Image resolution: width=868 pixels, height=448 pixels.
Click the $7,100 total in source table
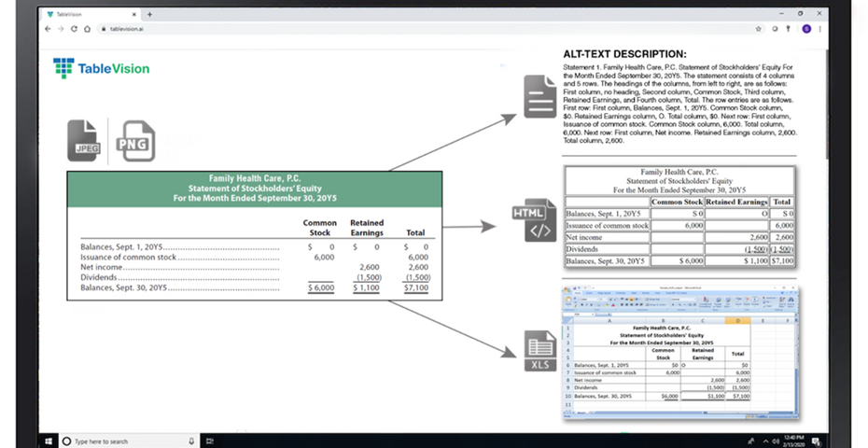[x=415, y=288]
